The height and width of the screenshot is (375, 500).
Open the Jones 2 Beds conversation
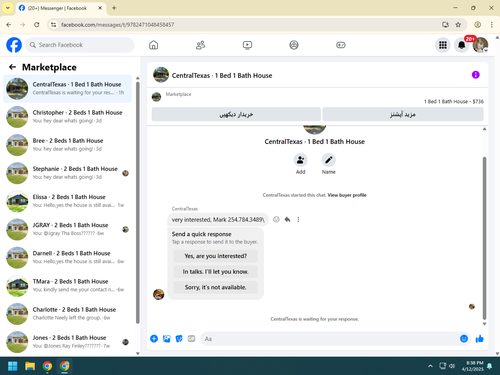tap(68, 342)
